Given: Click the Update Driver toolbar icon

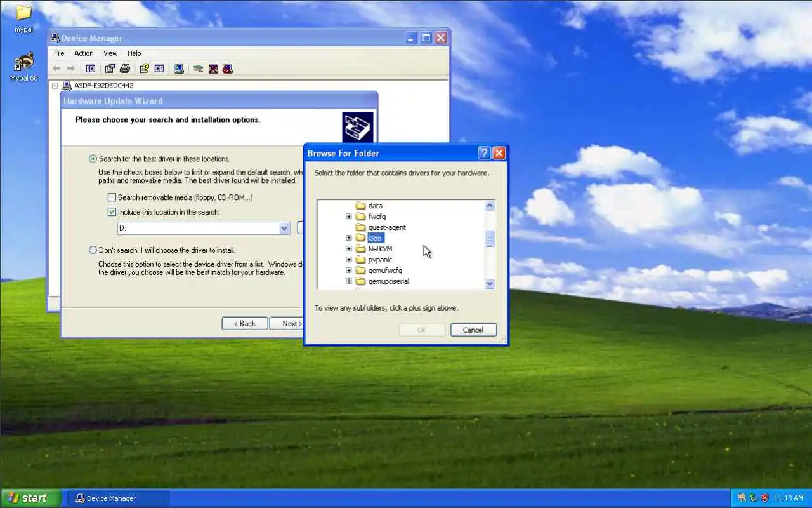Looking at the screenshot, I should point(198,69).
